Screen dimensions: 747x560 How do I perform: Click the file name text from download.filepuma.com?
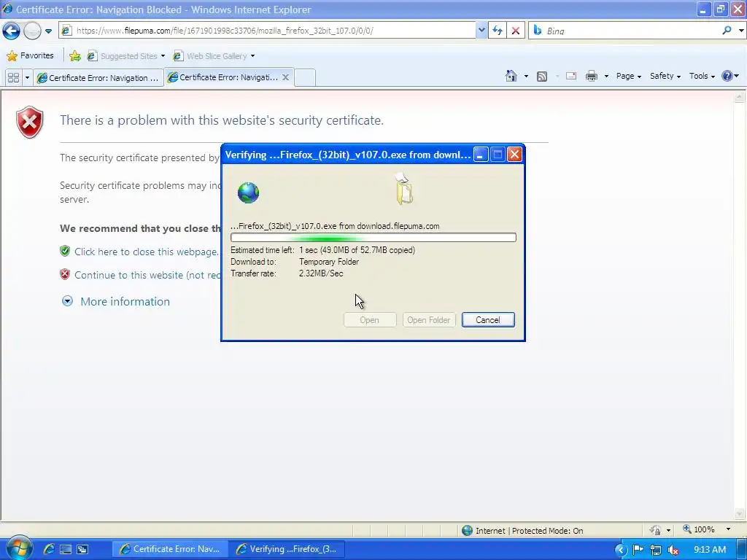pyautogui.click(x=335, y=226)
